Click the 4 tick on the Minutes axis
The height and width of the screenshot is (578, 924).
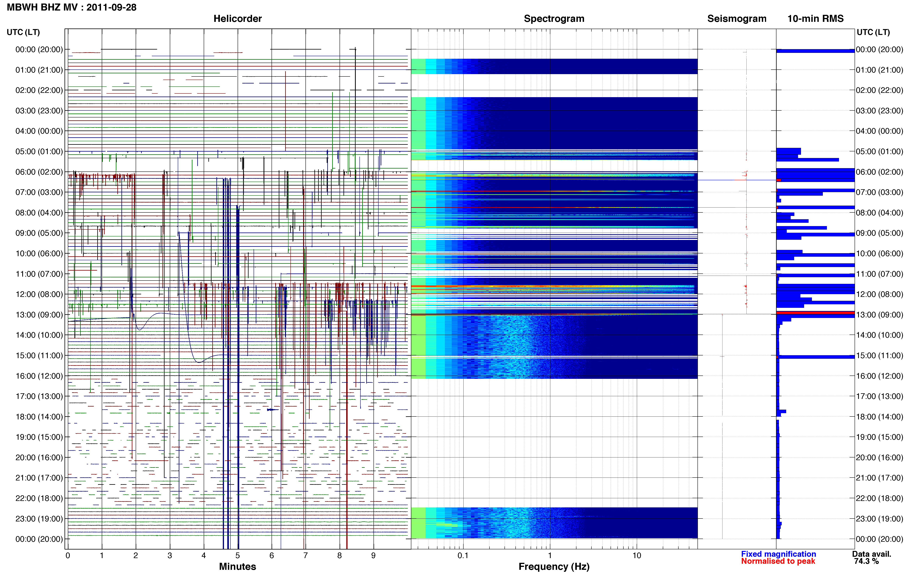click(x=204, y=555)
